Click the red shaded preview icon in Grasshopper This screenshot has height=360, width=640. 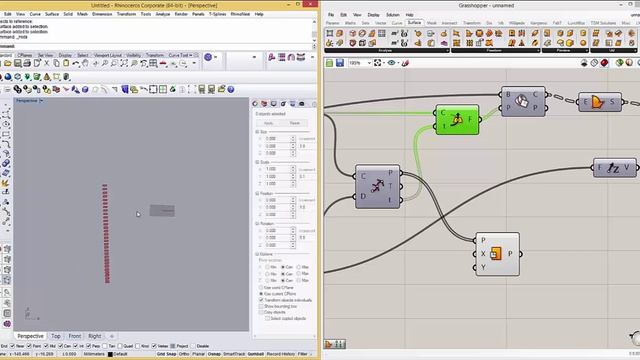point(604,63)
